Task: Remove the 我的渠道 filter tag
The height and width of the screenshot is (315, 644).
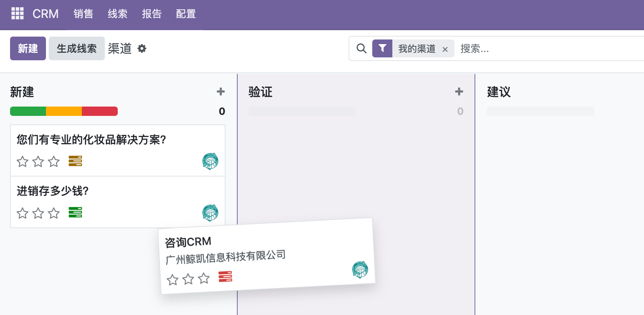Action: click(445, 49)
